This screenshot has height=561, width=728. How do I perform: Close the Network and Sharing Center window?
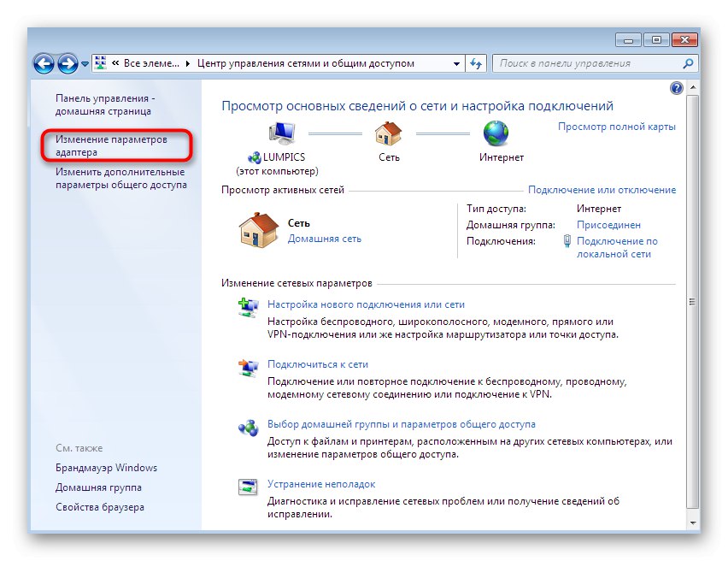coord(684,40)
